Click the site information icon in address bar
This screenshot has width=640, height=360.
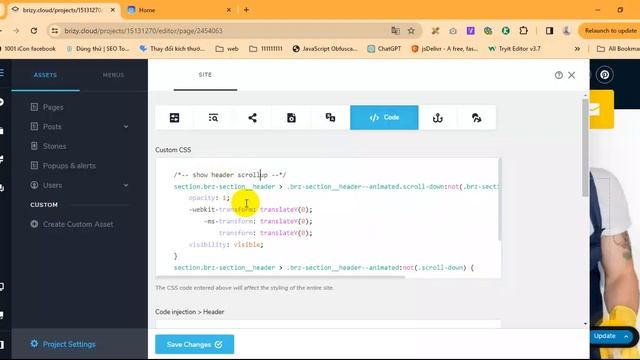coord(55,31)
